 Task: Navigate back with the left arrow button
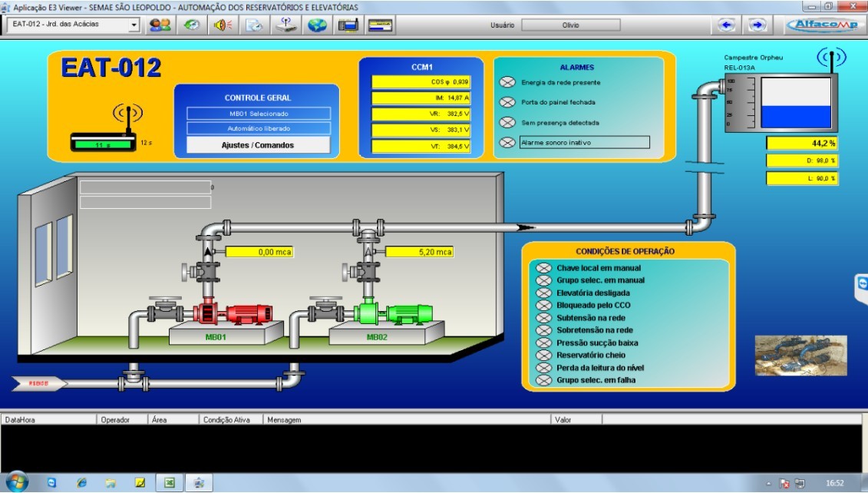coord(726,25)
